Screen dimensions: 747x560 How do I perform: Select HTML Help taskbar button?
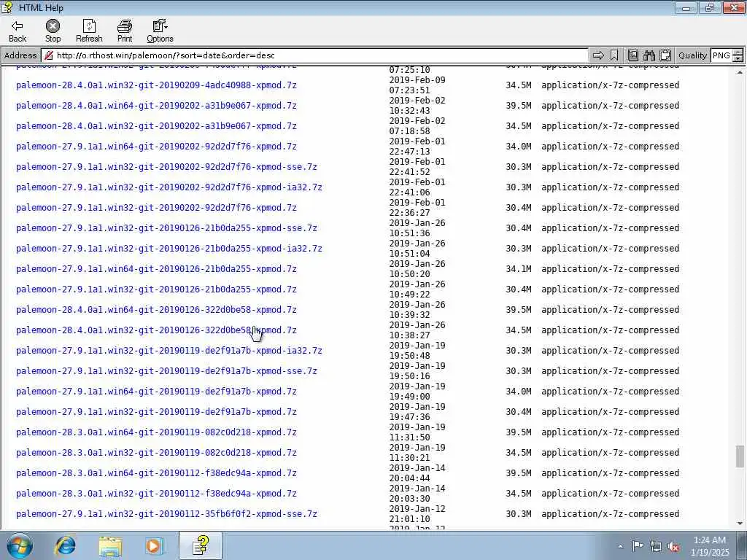[201, 545]
